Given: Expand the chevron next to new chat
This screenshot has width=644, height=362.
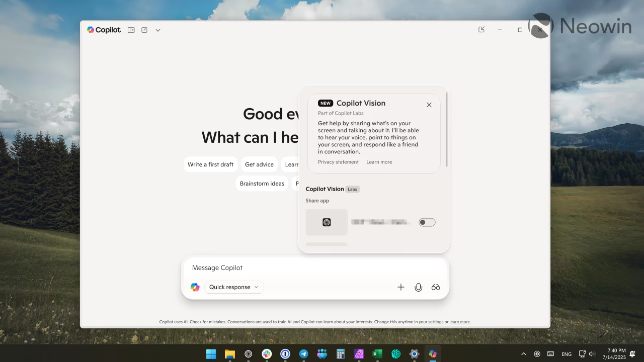Looking at the screenshot, I should point(158,30).
